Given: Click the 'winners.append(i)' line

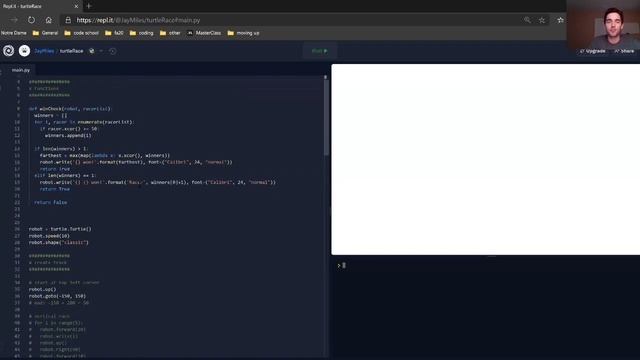Looking at the screenshot, I should (x=68, y=136).
